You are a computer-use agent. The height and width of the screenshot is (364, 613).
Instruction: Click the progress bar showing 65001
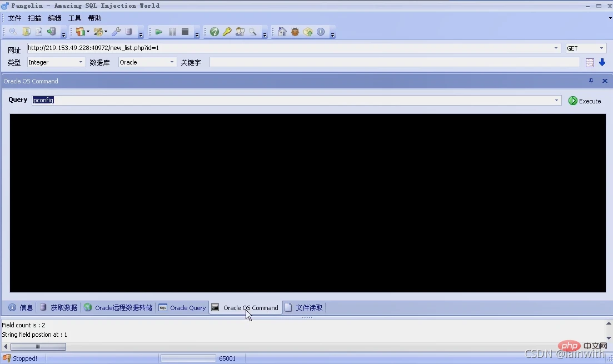coord(187,358)
